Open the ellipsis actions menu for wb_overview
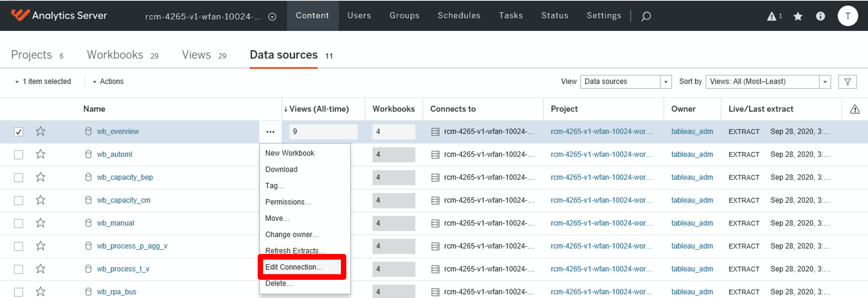868x298 pixels. coord(270,132)
